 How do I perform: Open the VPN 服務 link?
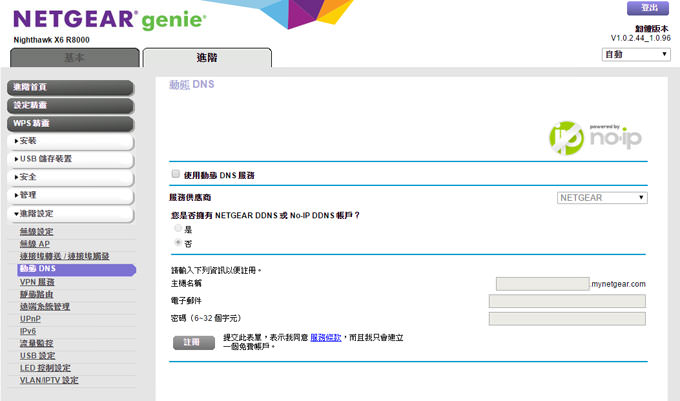[37, 282]
